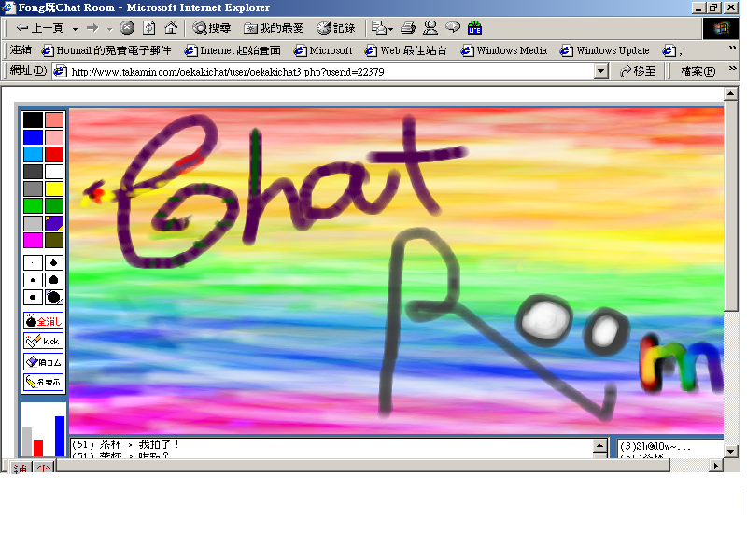Screen dimensions: 747x560
Task: Open the File (檔案) menu
Action: (698, 71)
